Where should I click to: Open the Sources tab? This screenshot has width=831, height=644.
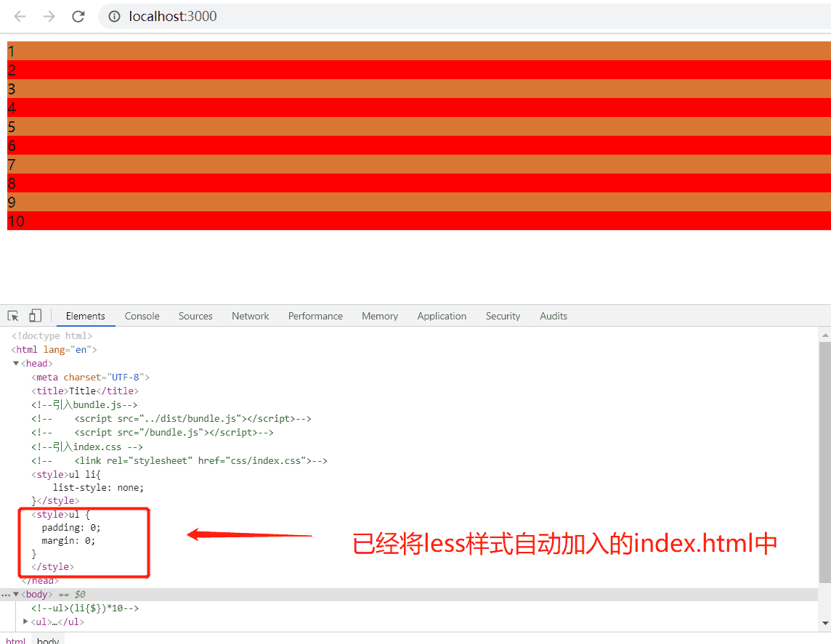point(195,316)
